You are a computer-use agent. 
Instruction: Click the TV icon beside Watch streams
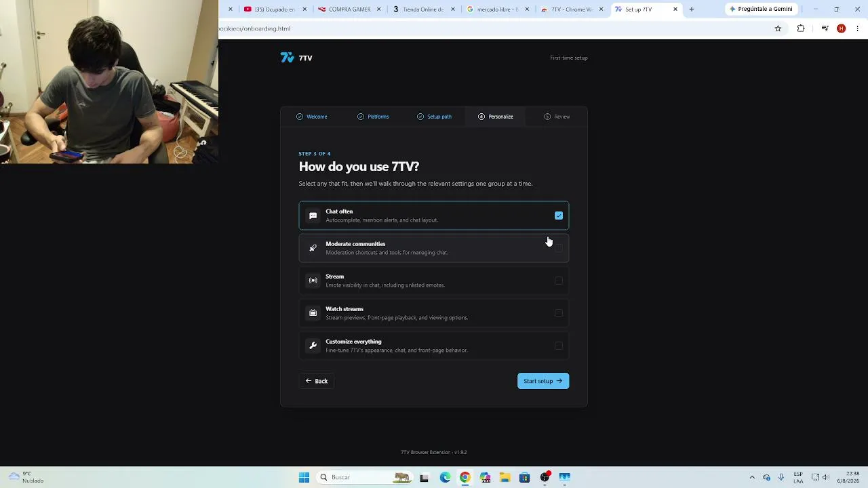(x=313, y=313)
